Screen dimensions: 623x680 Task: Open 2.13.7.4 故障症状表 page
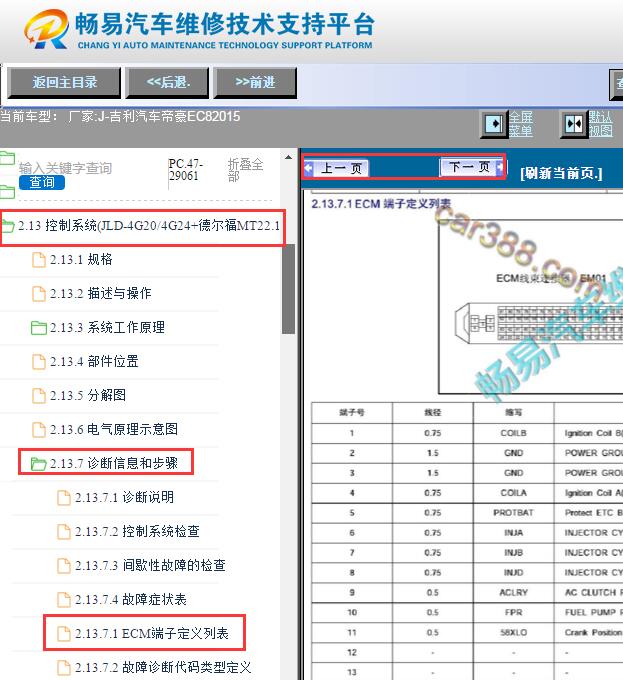click(131, 599)
